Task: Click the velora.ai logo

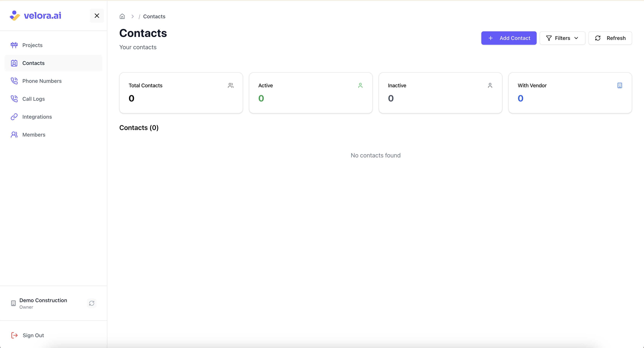Action: point(35,15)
